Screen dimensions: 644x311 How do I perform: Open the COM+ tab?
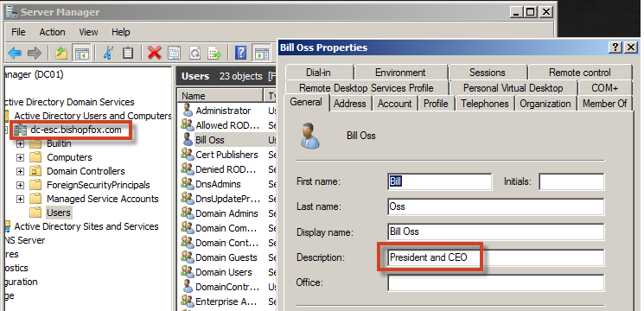[604, 88]
